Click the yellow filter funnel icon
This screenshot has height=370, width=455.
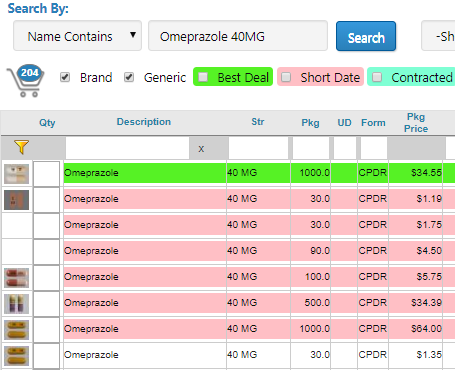pyautogui.click(x=21, y=147)
